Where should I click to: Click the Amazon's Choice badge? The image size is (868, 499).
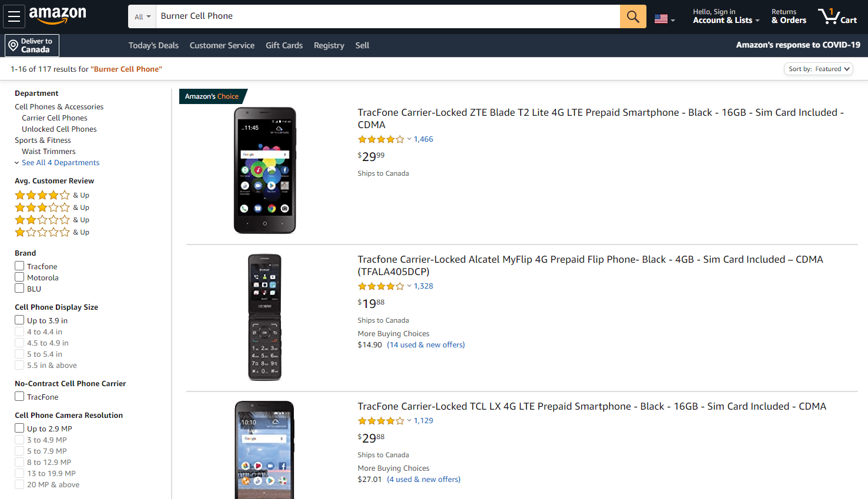click(210, 96)
